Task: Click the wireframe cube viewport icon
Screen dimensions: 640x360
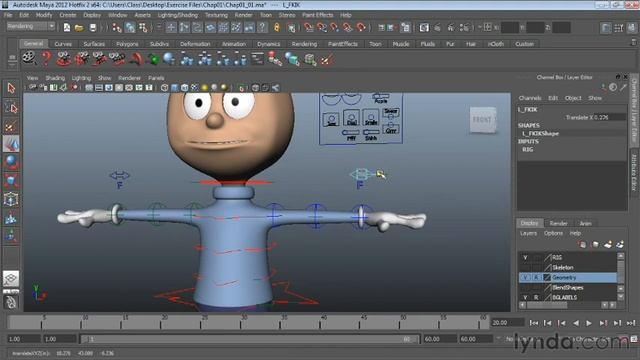Action: pos(164,87)
